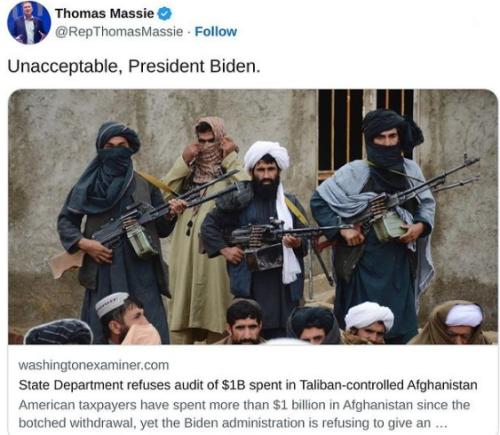The image size is (500, 435).
Task: Follow Thomas Massie's account
Action: point(216,32)
